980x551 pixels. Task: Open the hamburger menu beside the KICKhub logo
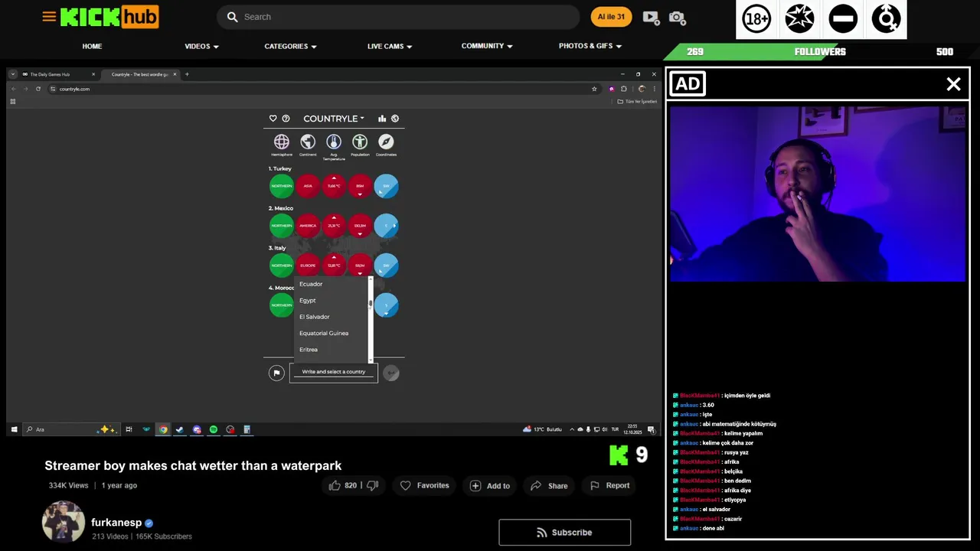[x=49, y=16]
